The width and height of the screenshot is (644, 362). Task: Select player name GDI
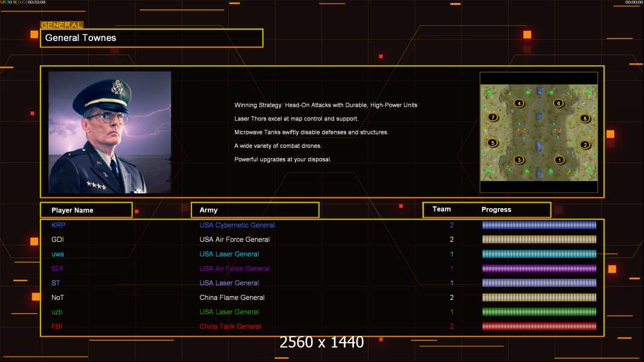[57, 240]
